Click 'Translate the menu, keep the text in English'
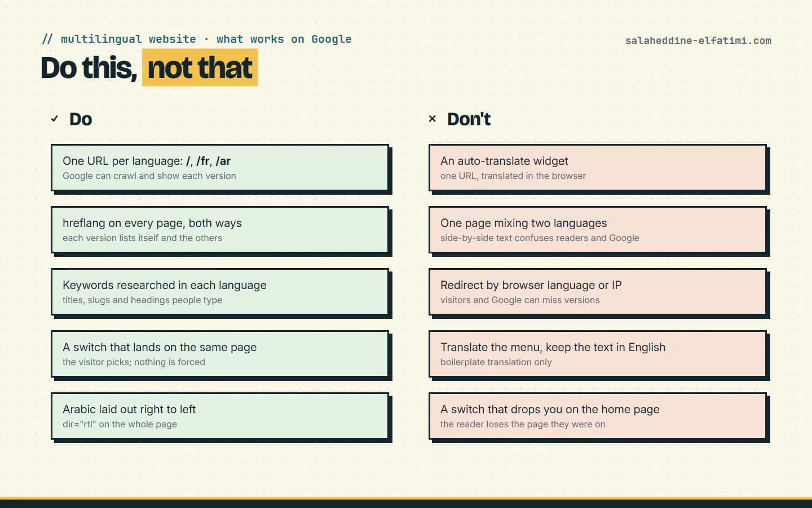 point(553,347)
